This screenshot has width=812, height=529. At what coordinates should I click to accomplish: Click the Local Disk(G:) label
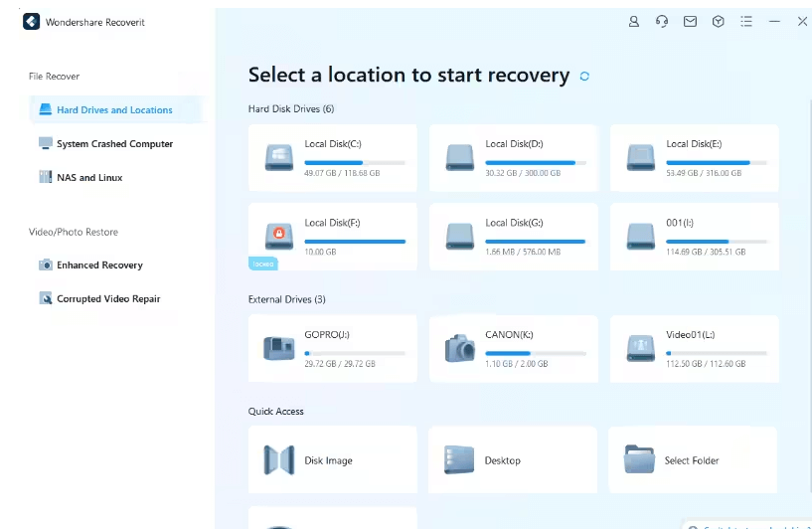[x=514, y=223]
